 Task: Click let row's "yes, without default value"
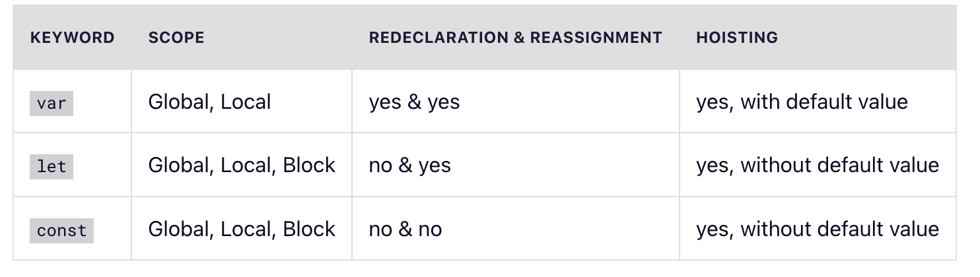click(817, 166)
